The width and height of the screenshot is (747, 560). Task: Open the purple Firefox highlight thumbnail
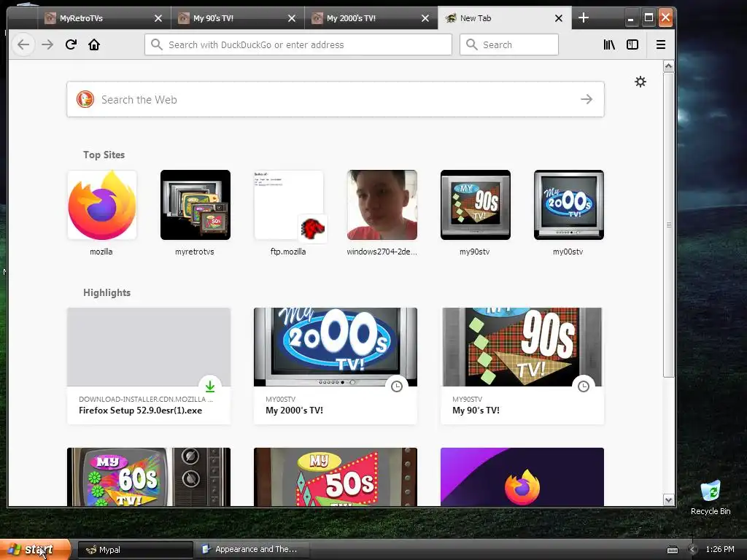click(x=522, y=477)
